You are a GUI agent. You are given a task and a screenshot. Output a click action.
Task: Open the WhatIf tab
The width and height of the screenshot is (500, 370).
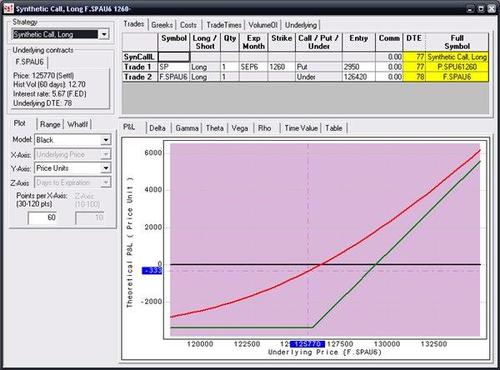77,124
